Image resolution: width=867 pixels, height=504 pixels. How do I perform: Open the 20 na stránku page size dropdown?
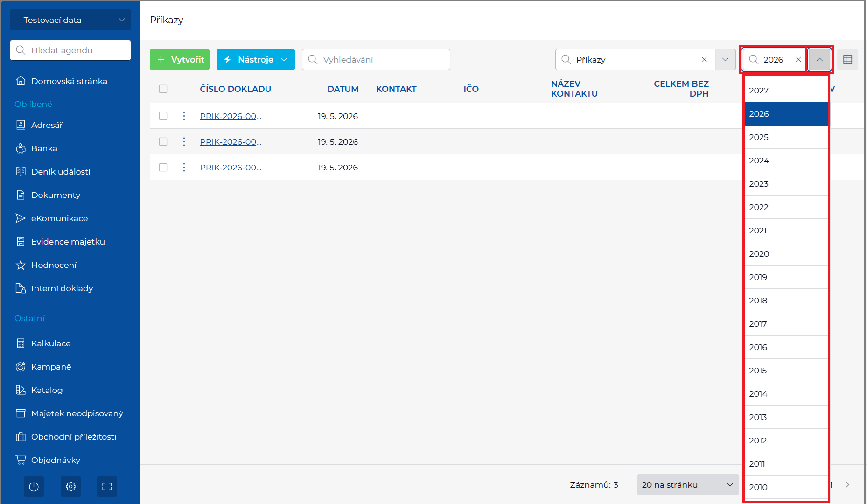point(688,485)
